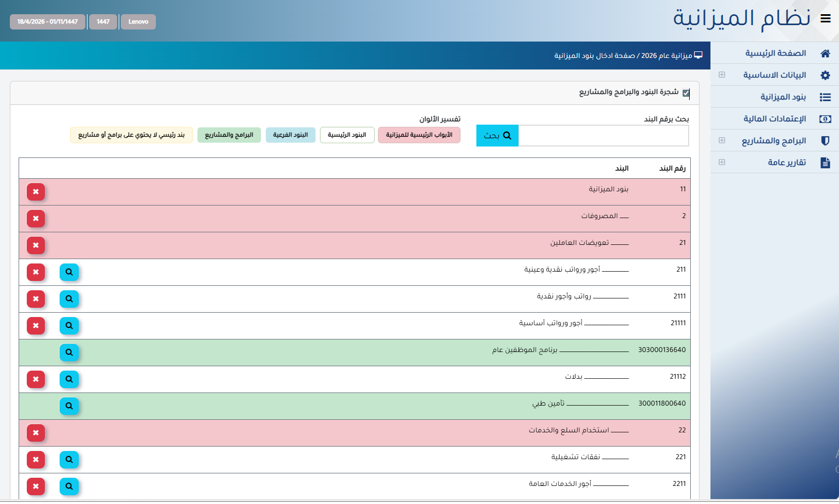Viewport: 839px width, 504px height.
Task: Click the Lenovo badge in header
Action: (x=138, y=22)
